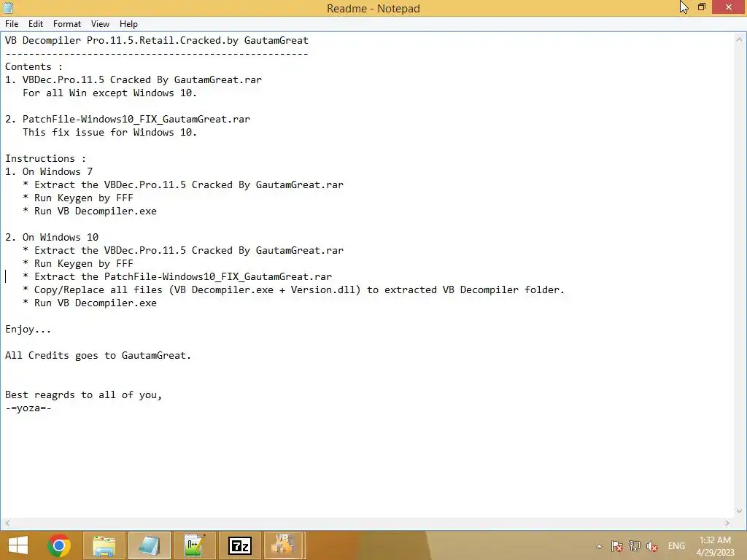Click 'This fix issue for Windows 10.'
The image size is (747, 560).
[x=109, y=133]
